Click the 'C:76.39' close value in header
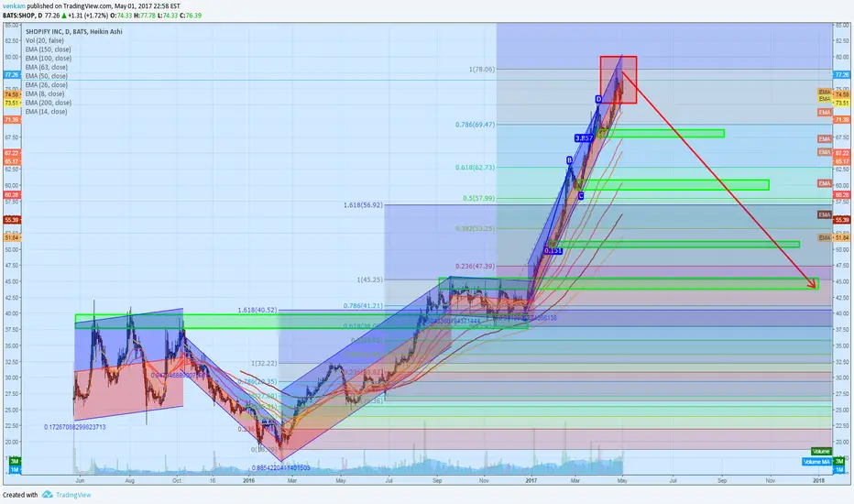 [192, 16]
